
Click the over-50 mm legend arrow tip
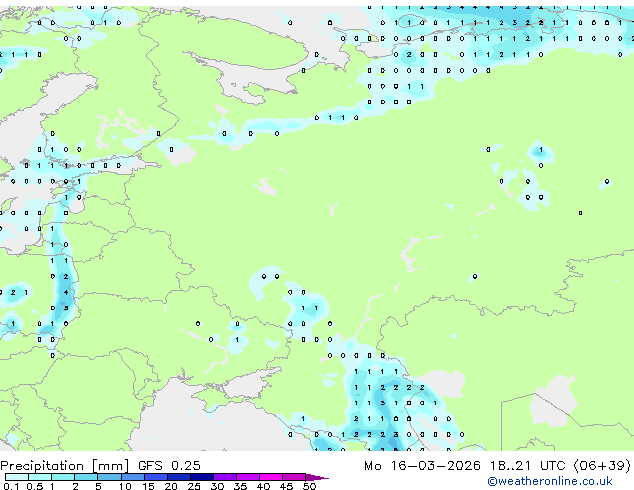(317, 477)
